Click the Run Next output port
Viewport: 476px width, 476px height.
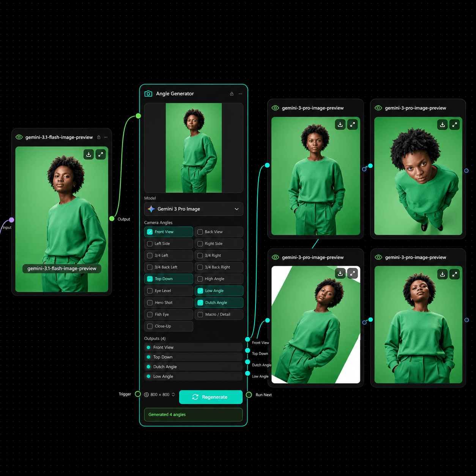[249, 395]
